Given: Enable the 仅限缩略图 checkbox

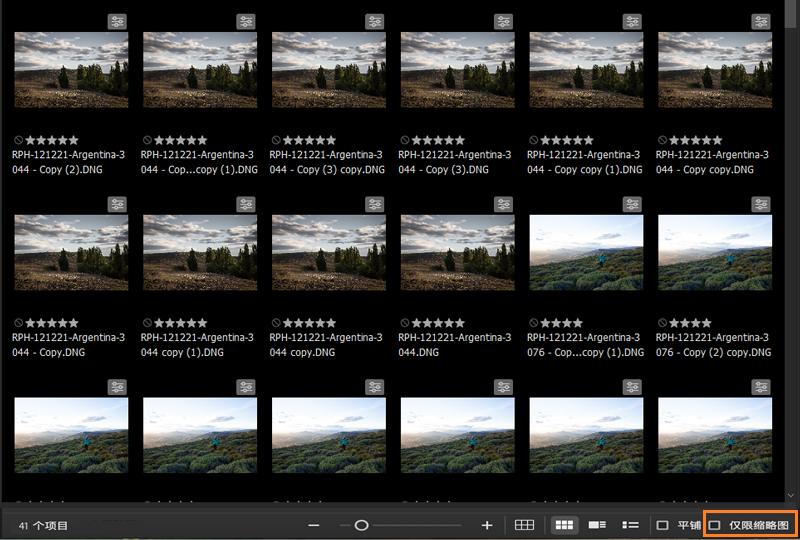Looking at the screenshot, I should pos(714,525).
